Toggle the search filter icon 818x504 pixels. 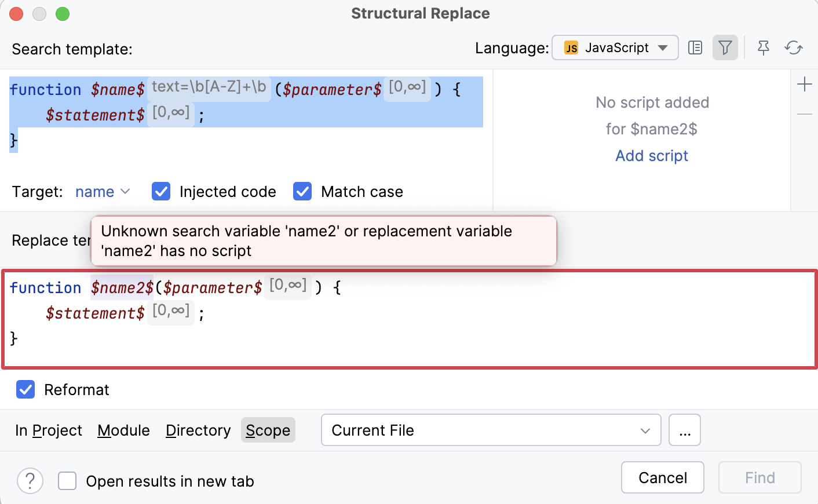click(x=725, y=48)
